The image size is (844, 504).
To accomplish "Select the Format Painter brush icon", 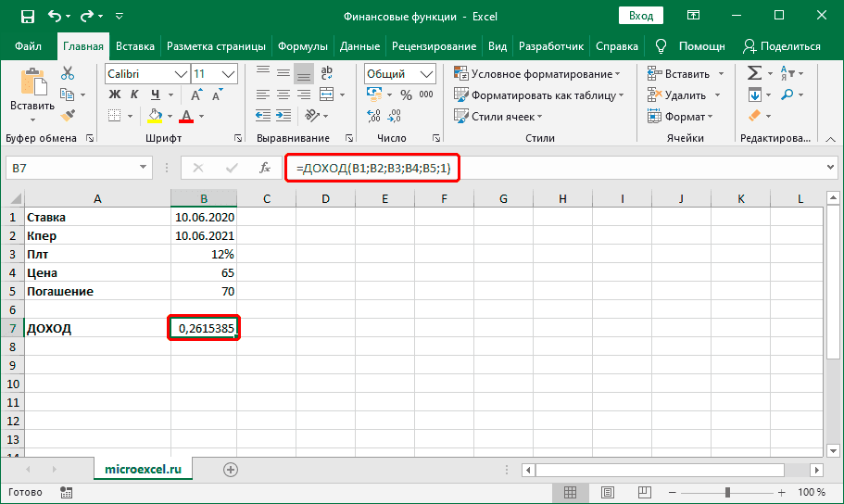I will pos(68,114).
